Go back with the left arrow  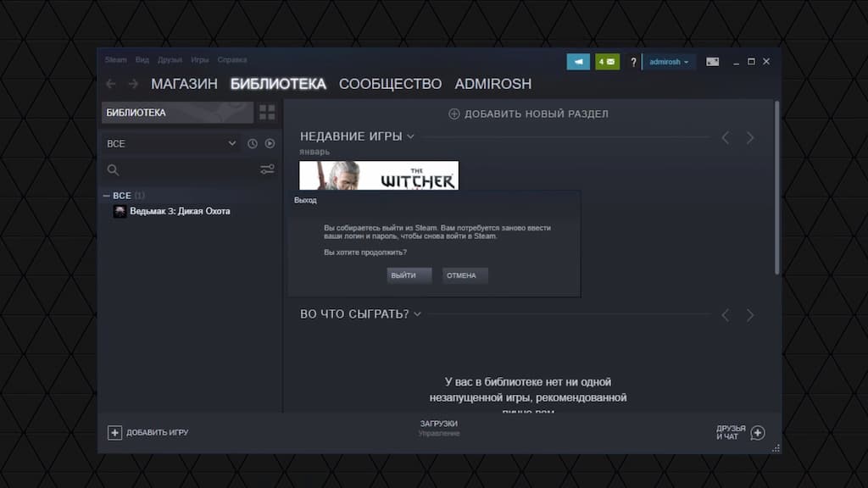coord(111,84)
